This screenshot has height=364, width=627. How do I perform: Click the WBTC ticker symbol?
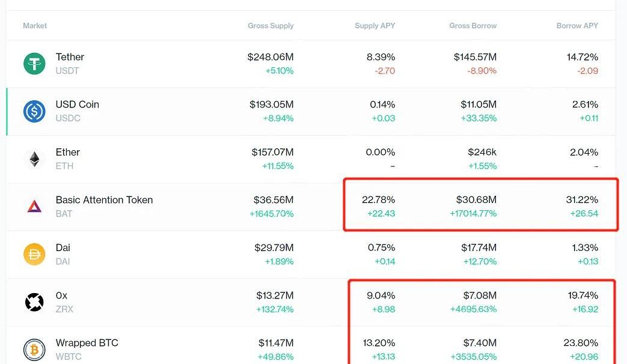[69, 356]
